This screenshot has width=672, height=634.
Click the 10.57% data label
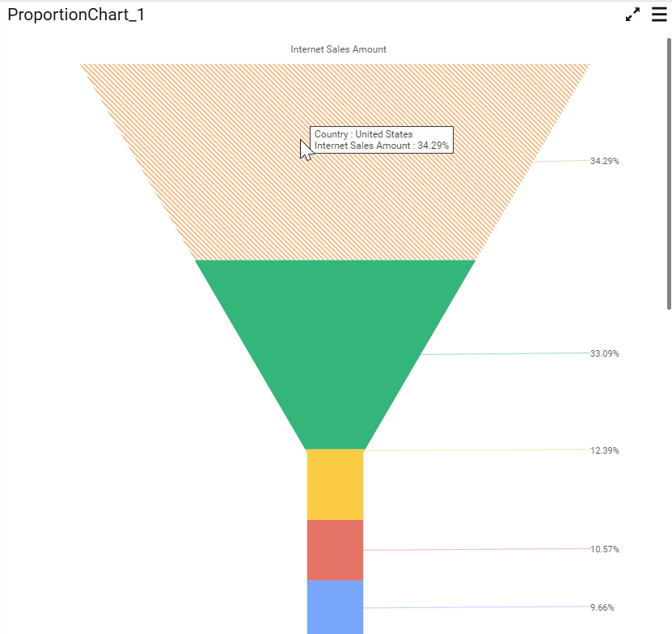tap(604, 549)
